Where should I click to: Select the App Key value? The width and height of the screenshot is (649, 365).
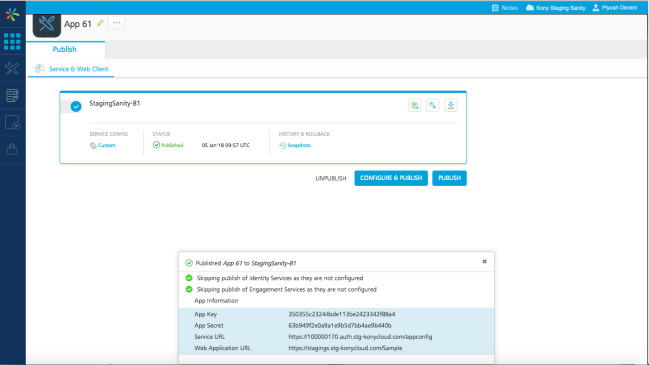342,314
